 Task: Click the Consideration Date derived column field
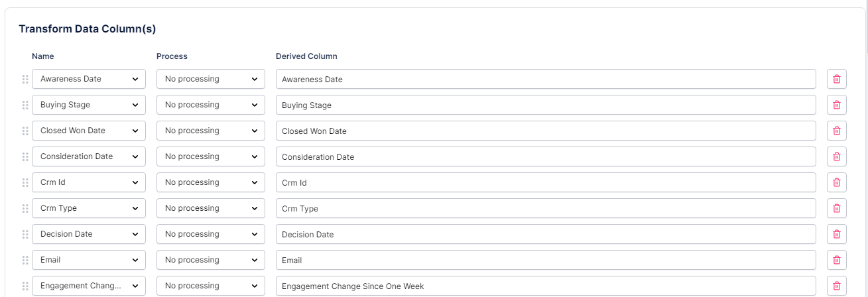546,156
